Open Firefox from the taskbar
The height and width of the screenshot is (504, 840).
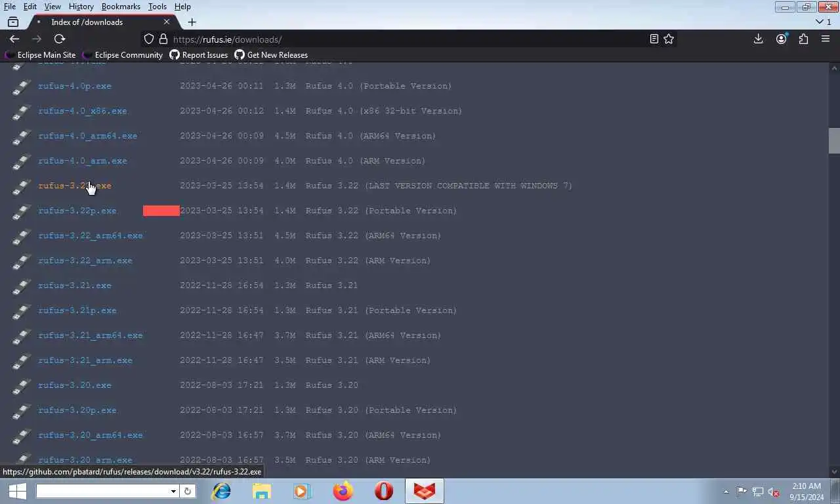(x=343, y=491)
